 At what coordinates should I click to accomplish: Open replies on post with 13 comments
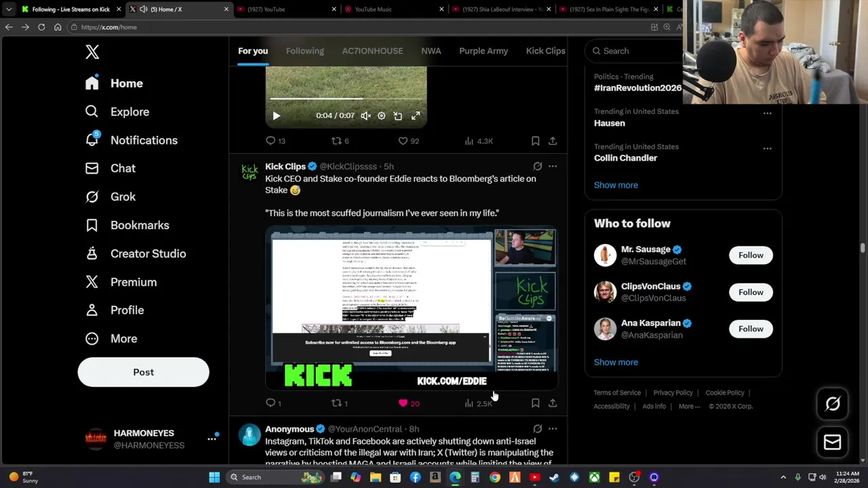[275, 141]
